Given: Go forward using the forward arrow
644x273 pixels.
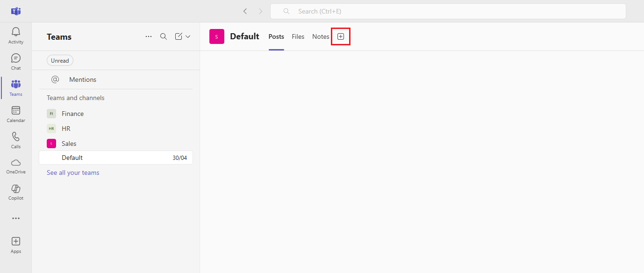Looking at the screenshot, I should click(260, 11).
